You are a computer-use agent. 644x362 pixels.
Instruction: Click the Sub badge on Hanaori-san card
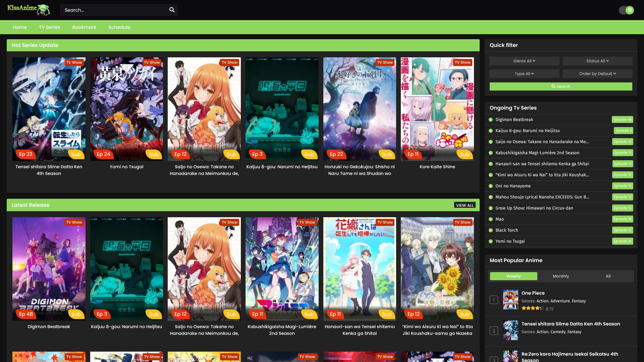point(387,314)
